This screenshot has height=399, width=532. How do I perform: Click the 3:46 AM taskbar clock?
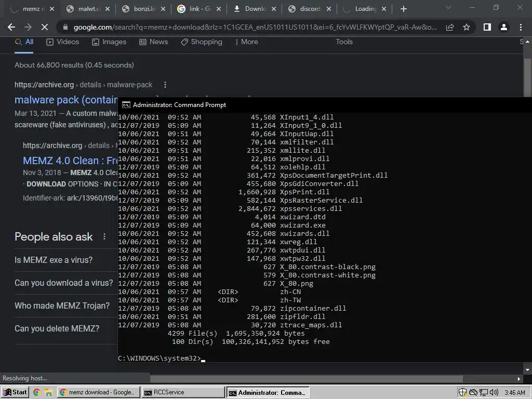click(515, 393)
